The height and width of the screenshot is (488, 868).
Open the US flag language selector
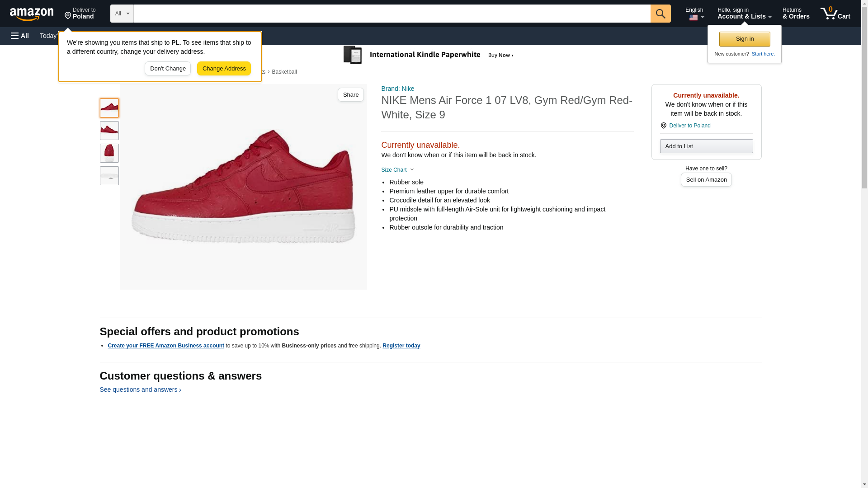point(695,14)
